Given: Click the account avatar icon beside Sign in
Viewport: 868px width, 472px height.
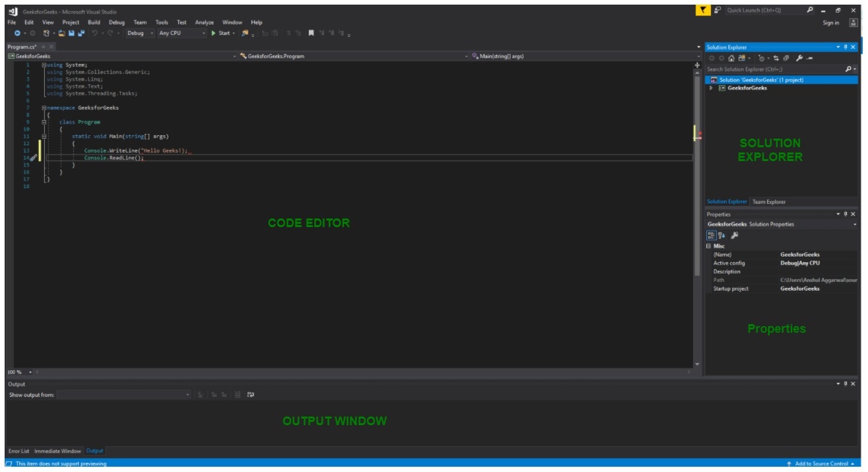Looking at the screenshot, I should (x=853, y=22).
